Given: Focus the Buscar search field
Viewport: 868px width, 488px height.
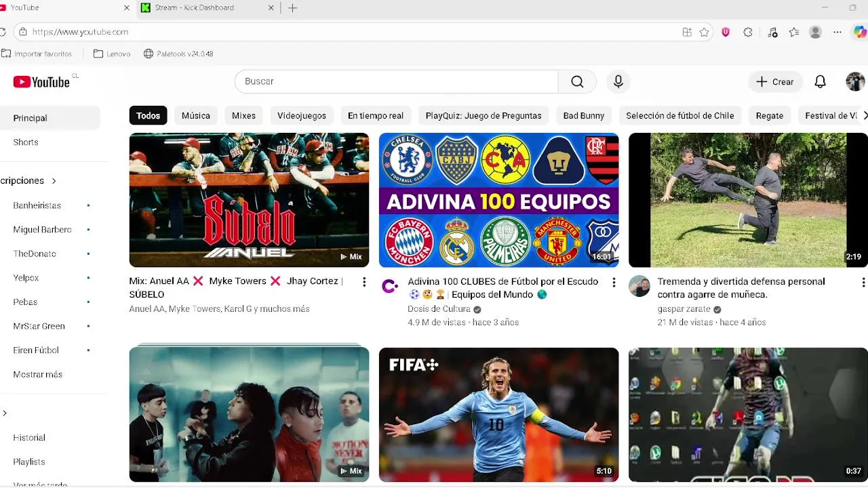Looking at the screenshot, I should pos(397,81).
